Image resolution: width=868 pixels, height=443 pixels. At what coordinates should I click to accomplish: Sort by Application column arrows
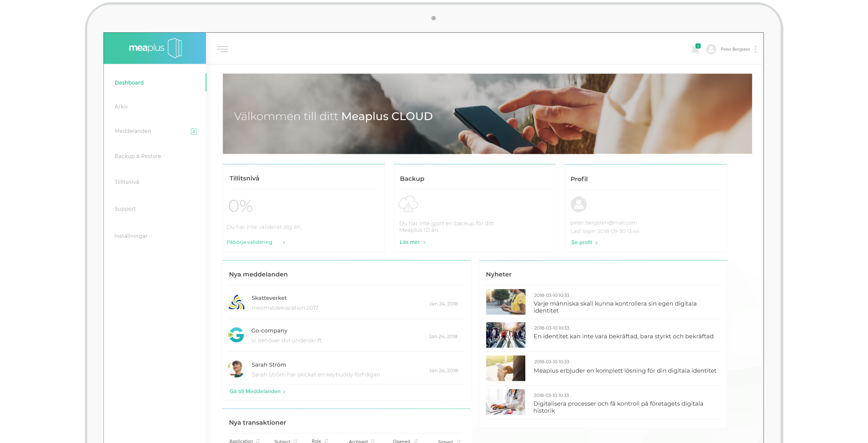pyautogui.click(x=258, y=441)
